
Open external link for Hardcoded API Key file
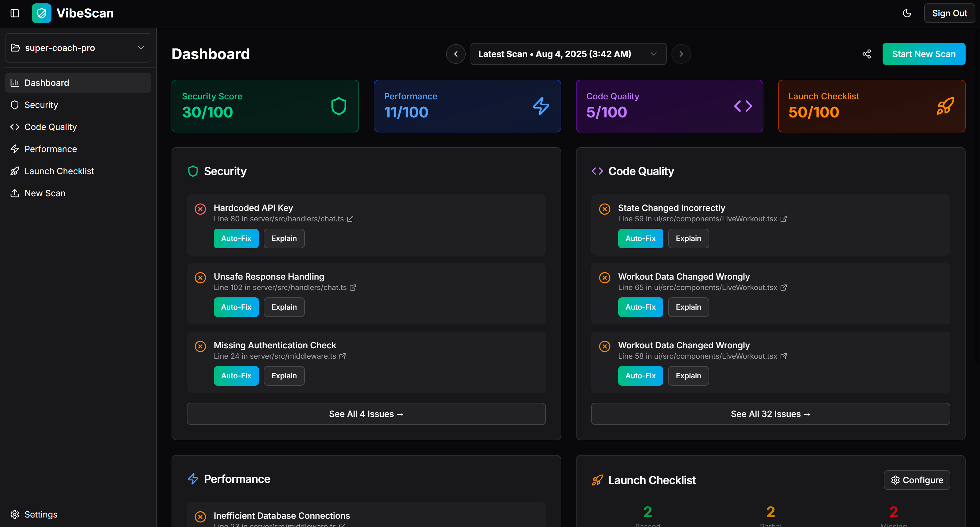(350, 219)
